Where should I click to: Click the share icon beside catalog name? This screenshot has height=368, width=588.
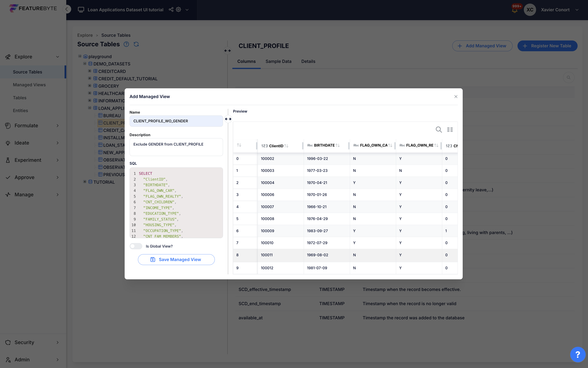[x=171, y=10]
